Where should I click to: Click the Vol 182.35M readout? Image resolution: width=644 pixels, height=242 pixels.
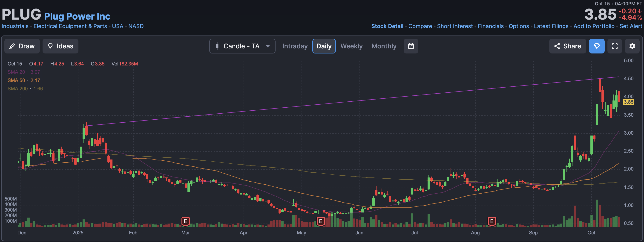[124, 64]
